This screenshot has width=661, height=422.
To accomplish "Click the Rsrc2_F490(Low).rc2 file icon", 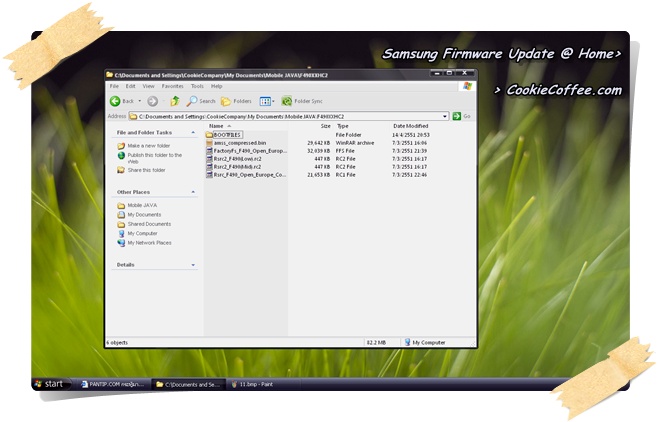I will [x=209, y=159].
